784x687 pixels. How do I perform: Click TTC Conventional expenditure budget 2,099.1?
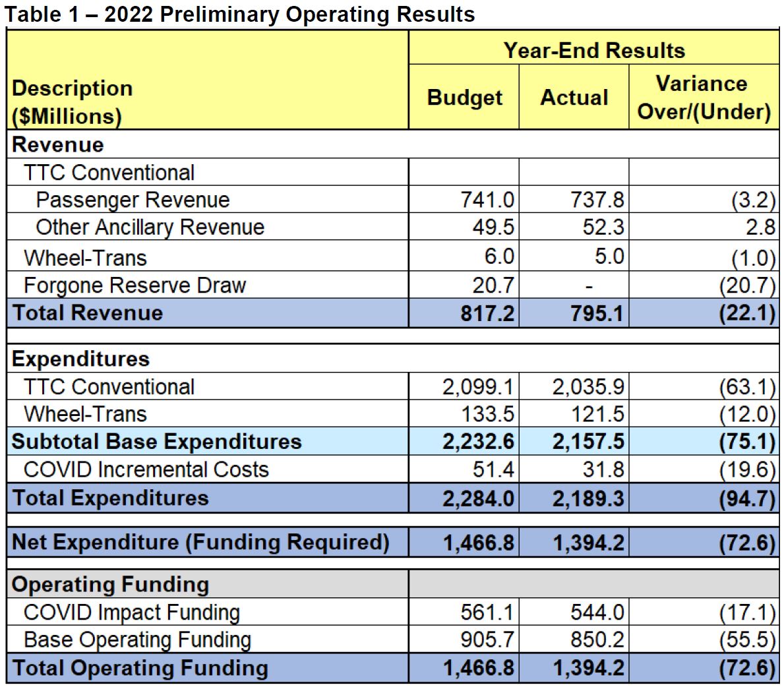point(478,387)
